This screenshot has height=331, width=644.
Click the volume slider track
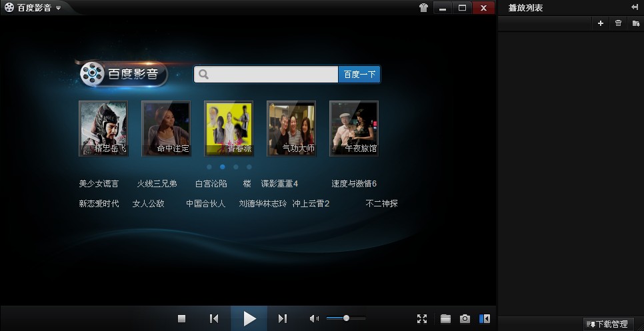point(346,318)
